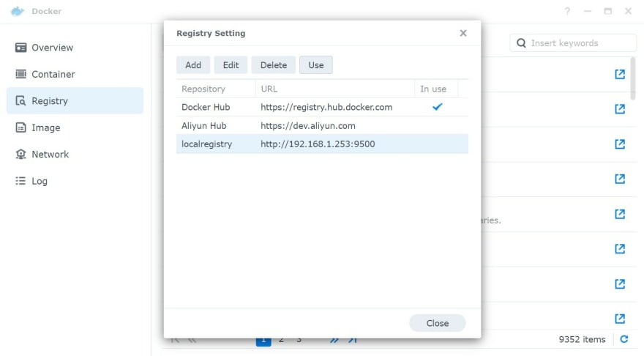This screenshot has height=356, width=644.
Task: Select the Registry sidebar item
Action: tap(75, 100)
